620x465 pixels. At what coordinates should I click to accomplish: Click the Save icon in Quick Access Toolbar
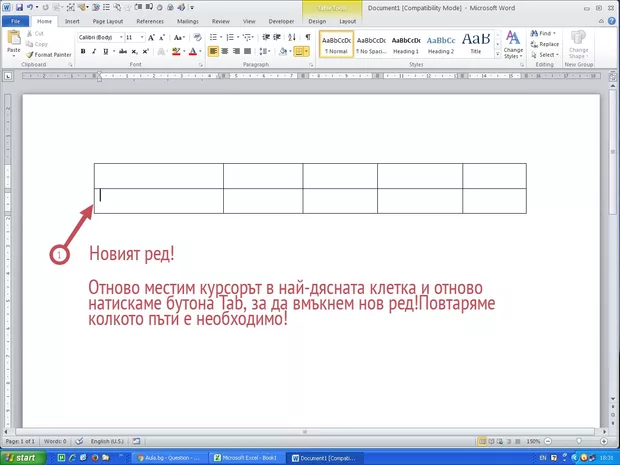click(x=19, y=7)
